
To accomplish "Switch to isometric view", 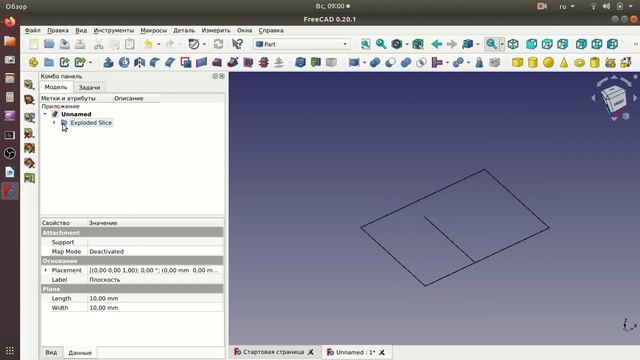I will click(x=513, y=44).
